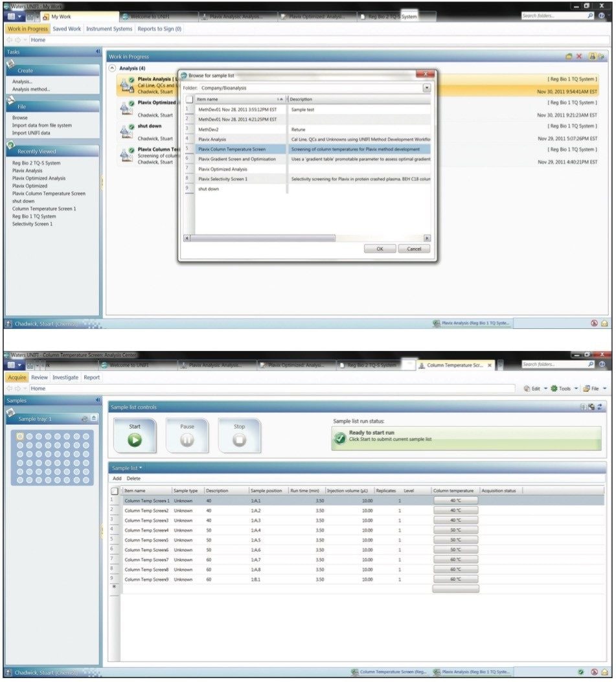Click Add above the sample list table
The image size is (616, 682).
point(117,479)
